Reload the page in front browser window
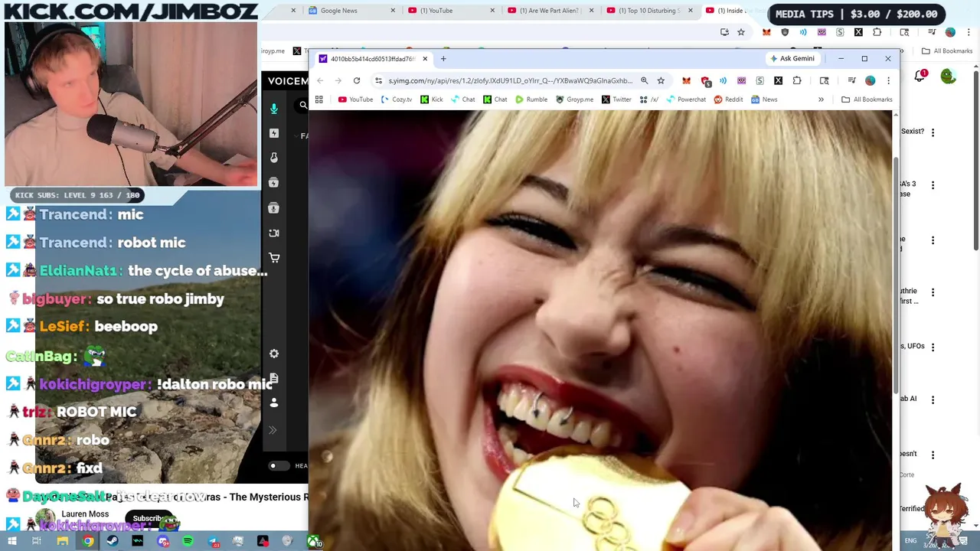 [x=357, y=80]
